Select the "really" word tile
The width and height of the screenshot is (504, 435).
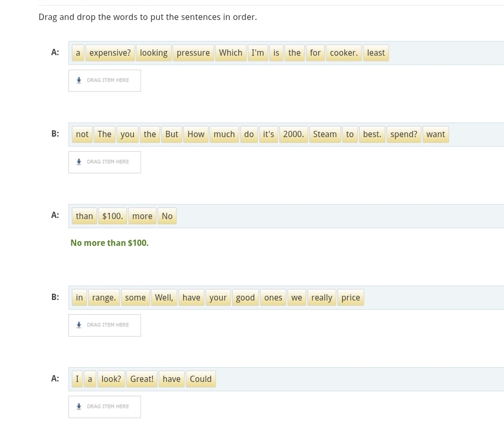coord(321,298)
